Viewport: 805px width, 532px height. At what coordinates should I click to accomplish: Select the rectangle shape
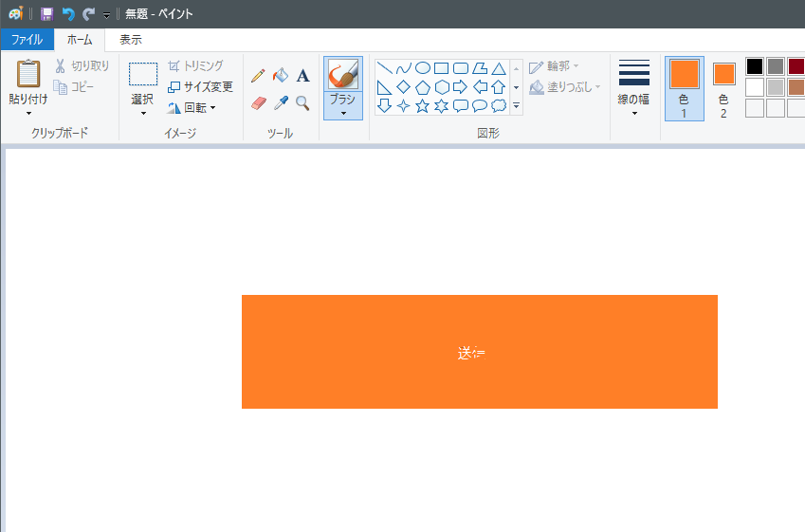point(442,67)
